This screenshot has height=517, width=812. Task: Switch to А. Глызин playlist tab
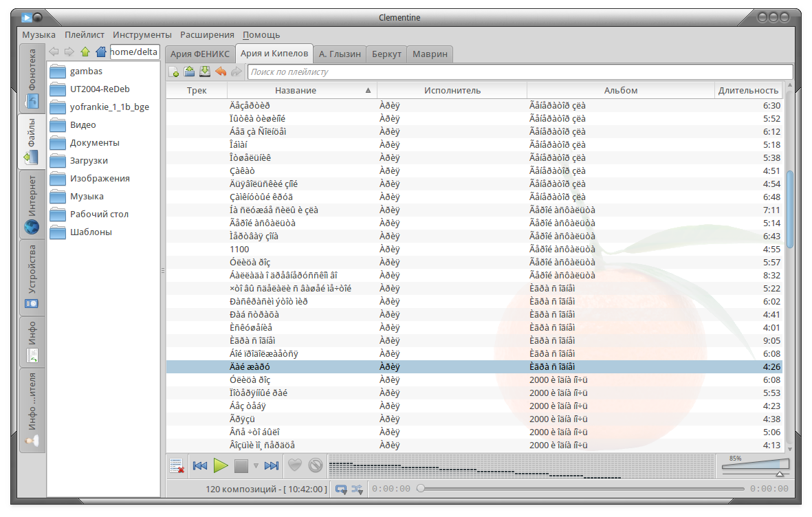pyautogui.click(x=340, y=54)
